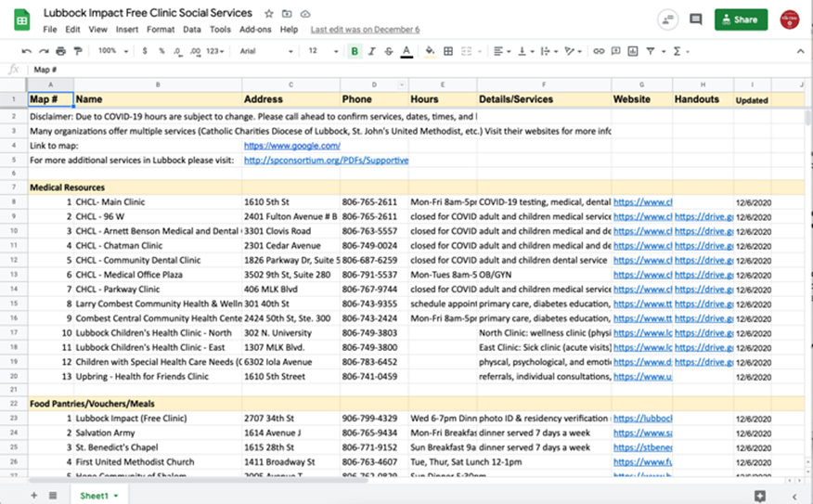Open the Add-ons menu
Image resolution: width=813 pixels, height=504 pixels.
tap(255, 30)
